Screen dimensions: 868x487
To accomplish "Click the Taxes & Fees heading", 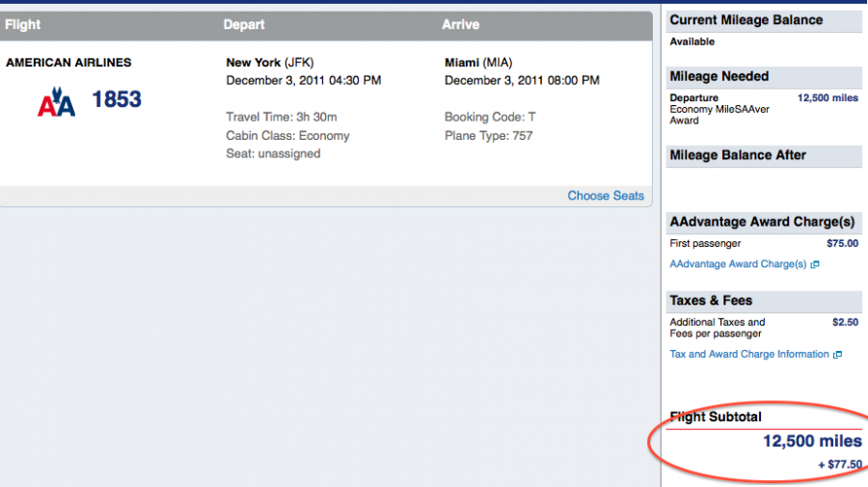I will 711,301.
